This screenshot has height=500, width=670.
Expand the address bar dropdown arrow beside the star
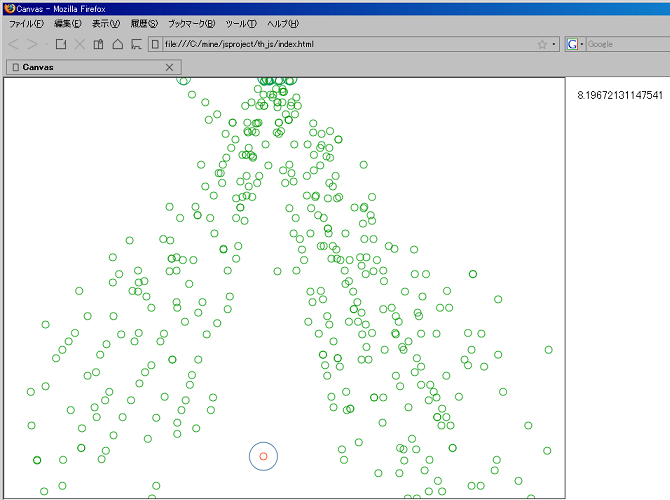pos(554,44)
